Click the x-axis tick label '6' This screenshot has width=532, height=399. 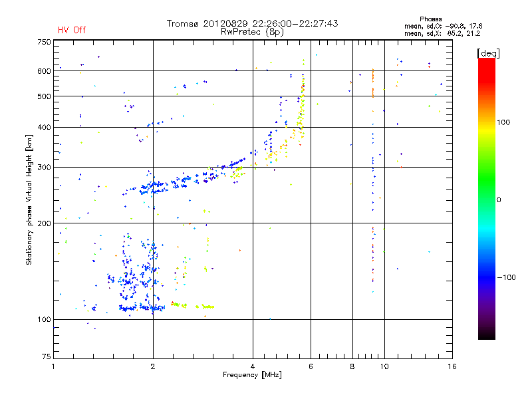(x=311, y=366)
